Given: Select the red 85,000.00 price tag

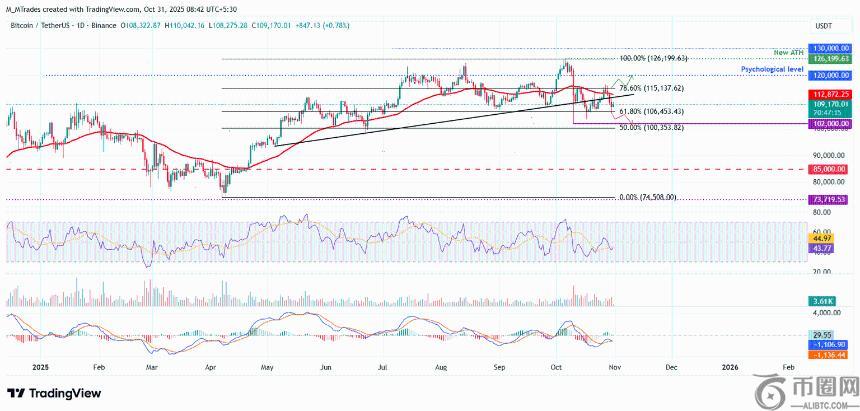Looking at the screenshot, I should [831, 169].
